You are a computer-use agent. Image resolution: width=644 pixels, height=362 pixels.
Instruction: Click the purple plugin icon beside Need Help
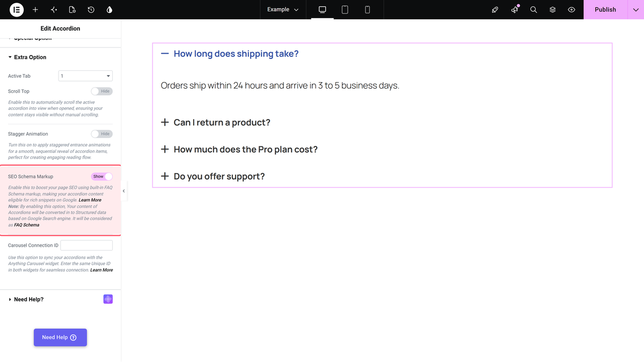pos(108,299)
